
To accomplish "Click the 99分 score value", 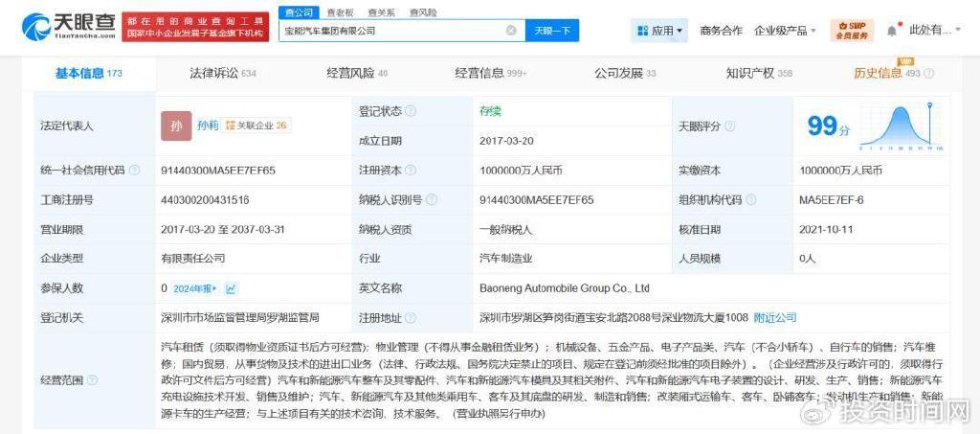I will [x=829, y=126].
